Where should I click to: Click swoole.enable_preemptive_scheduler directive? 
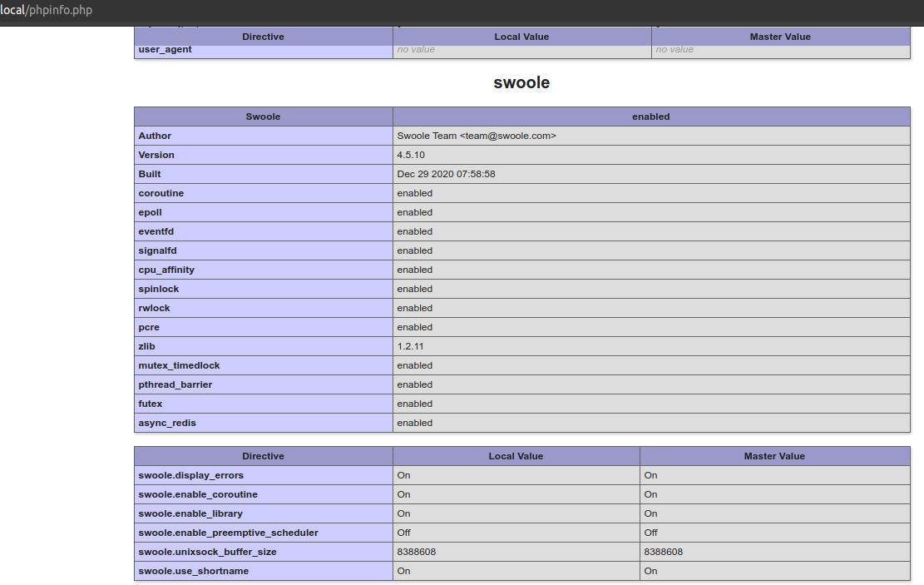coord(228,533)
